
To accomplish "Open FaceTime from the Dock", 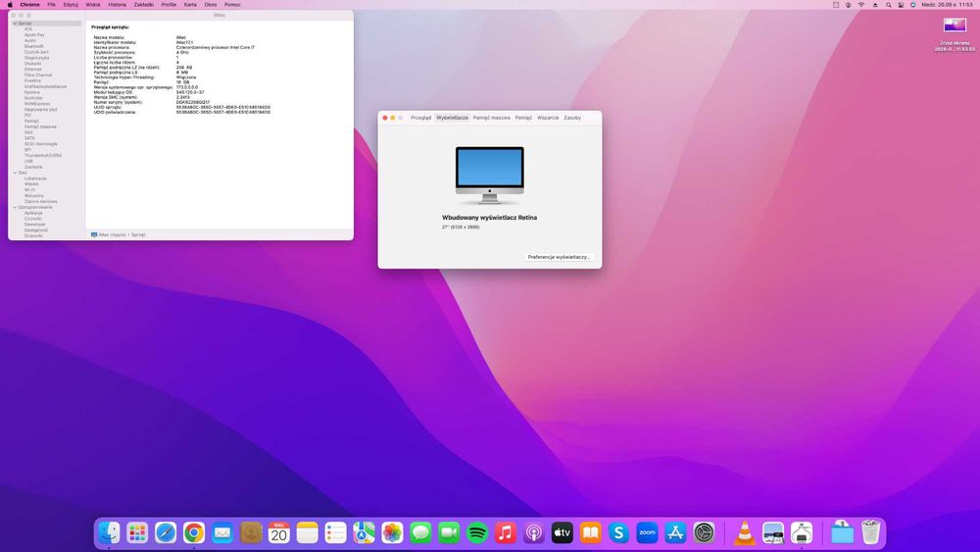I will [x=449, y=532].
